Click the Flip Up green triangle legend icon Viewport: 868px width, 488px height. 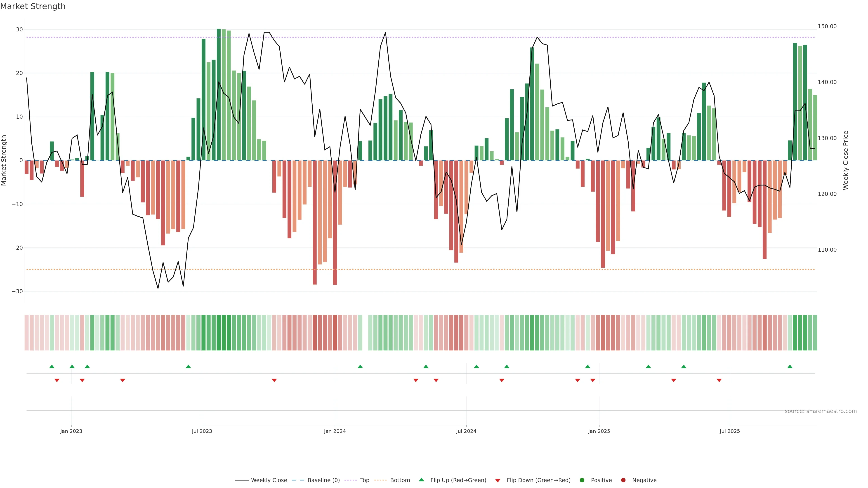pos(421,480)
